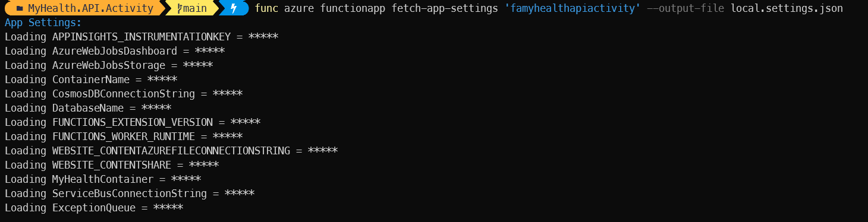
Task: Click the git branch icon before main
Action: [x=180, y=9]
